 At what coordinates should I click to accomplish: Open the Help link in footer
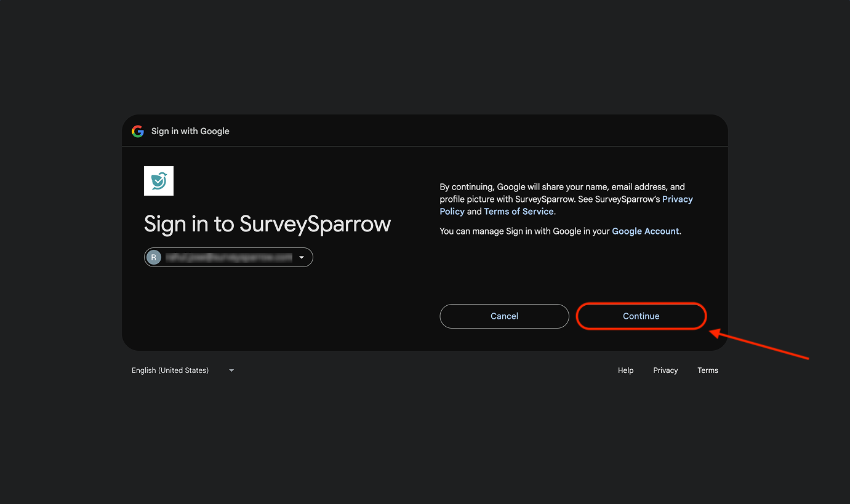(625, 370)
